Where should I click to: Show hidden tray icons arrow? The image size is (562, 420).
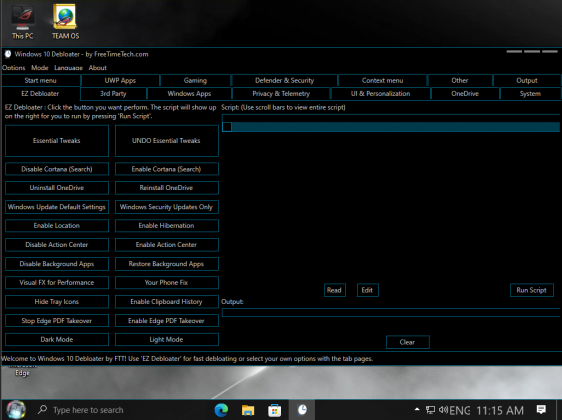click(x=417, y=409)
